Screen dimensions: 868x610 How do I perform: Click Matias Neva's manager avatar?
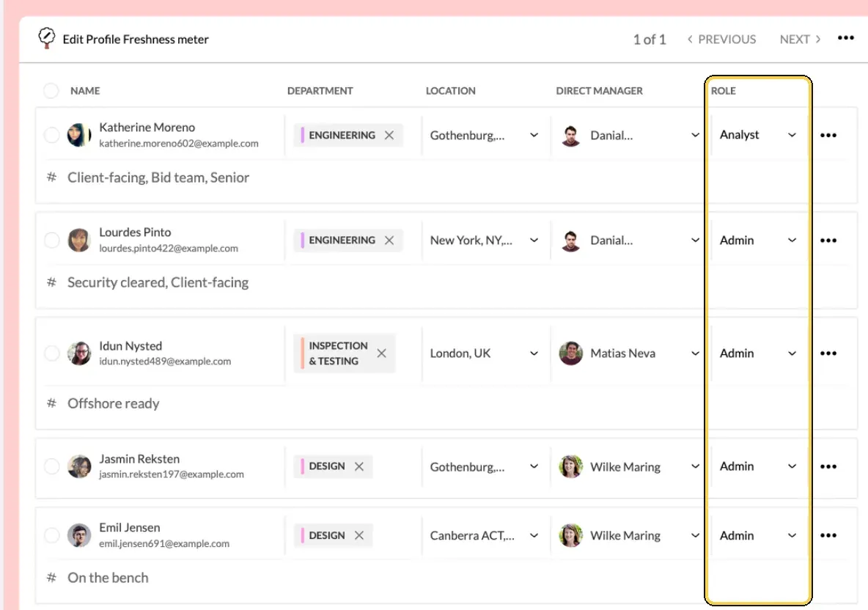pos(571,353)
